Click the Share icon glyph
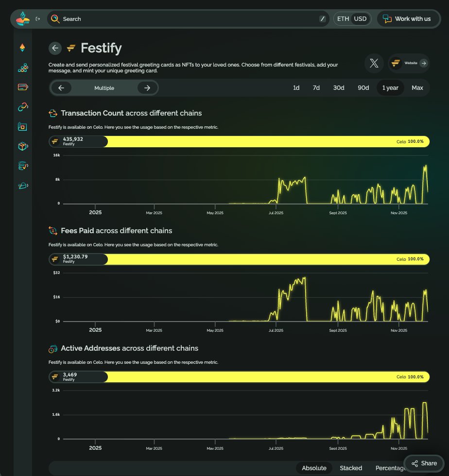 pos(414,463)
